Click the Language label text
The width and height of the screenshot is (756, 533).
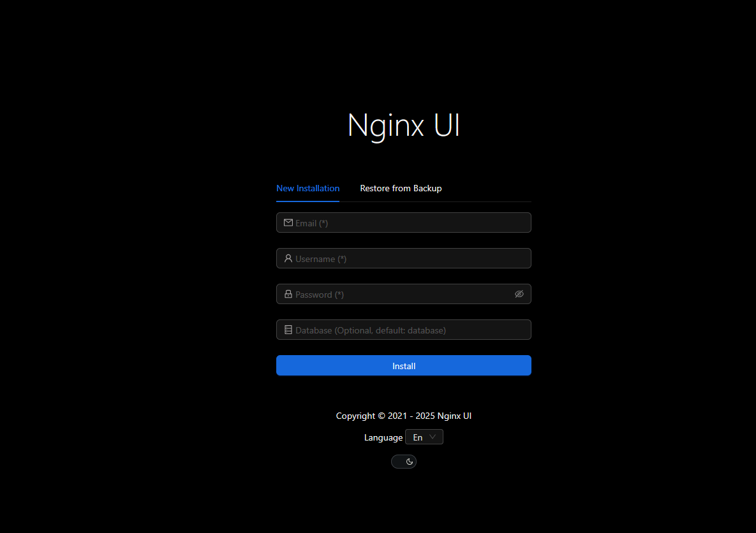tap(383, 437)
